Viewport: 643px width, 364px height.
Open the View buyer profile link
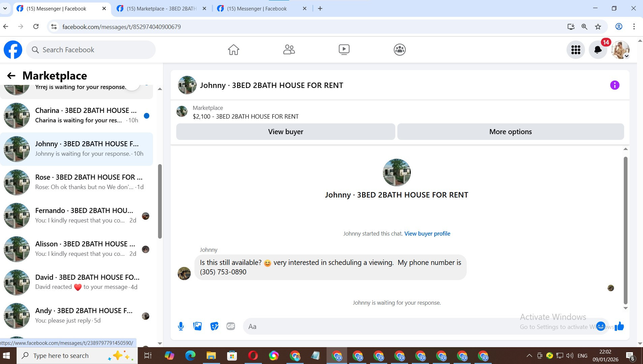[427, 234]
